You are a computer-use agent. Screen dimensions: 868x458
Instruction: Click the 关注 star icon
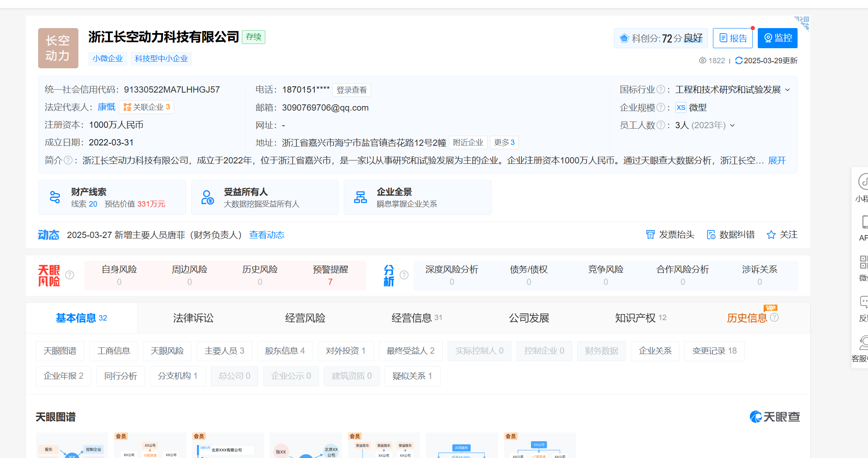pos(771,235)
